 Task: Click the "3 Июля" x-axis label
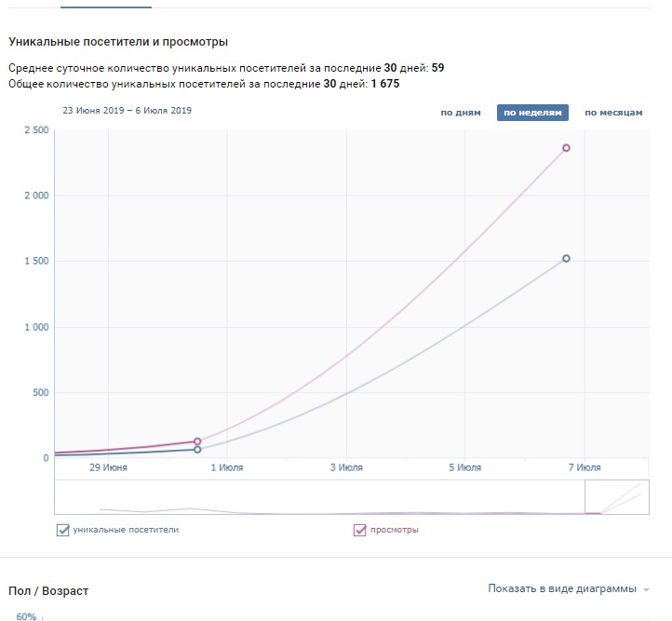(x=345, y=467)
